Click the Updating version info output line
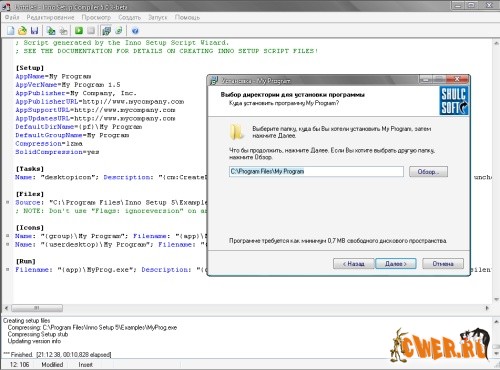The height and width of the screenshot is (370, 500). (x=34, y=341)
